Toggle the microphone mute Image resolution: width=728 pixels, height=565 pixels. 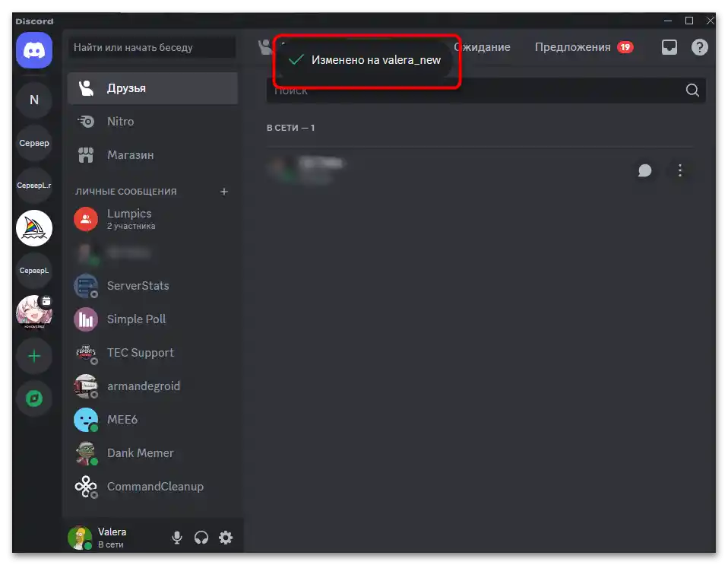(177, 538)
